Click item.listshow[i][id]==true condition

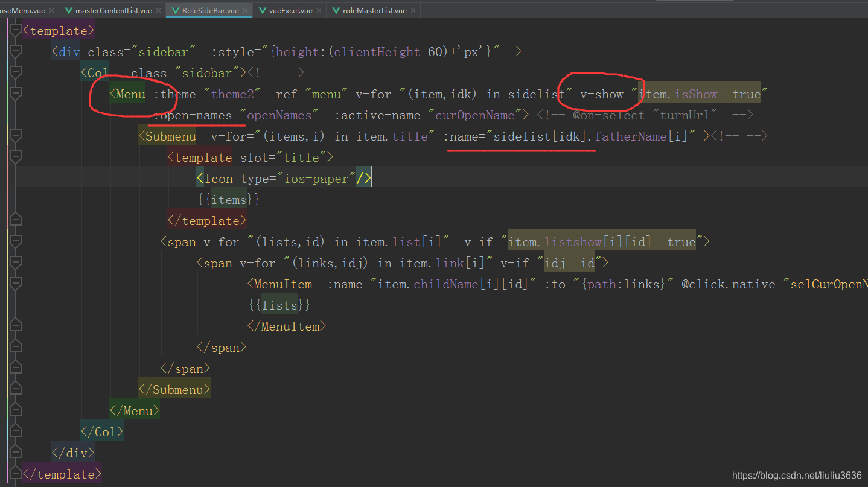pos(602,242)
